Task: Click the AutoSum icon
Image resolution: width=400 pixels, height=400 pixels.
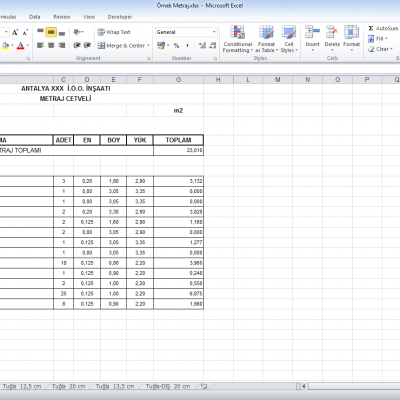Action: [x=371, y=28]
